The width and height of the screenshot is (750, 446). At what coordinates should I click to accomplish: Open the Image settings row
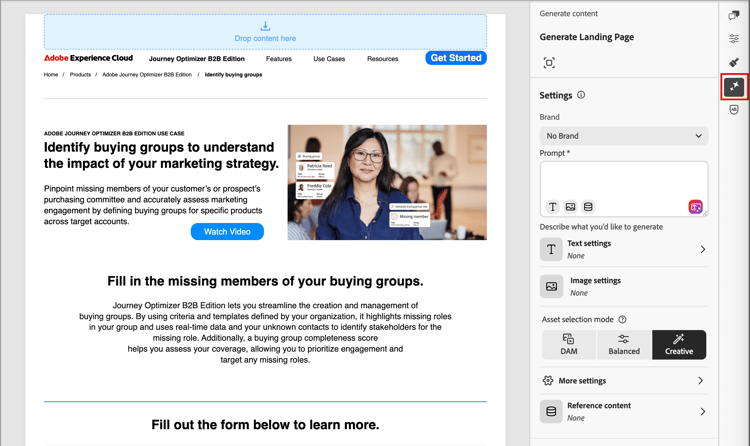[624, 286]
